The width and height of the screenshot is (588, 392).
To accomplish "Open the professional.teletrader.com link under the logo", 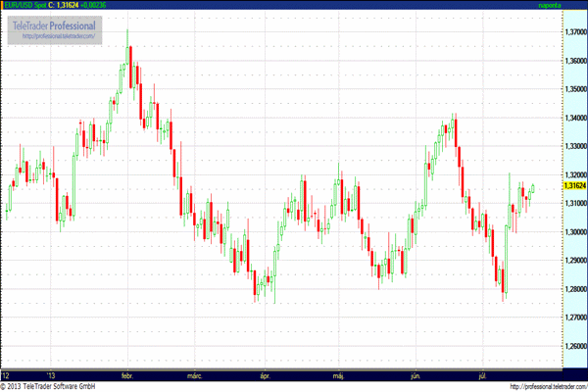I will click(x=56, y=36).
